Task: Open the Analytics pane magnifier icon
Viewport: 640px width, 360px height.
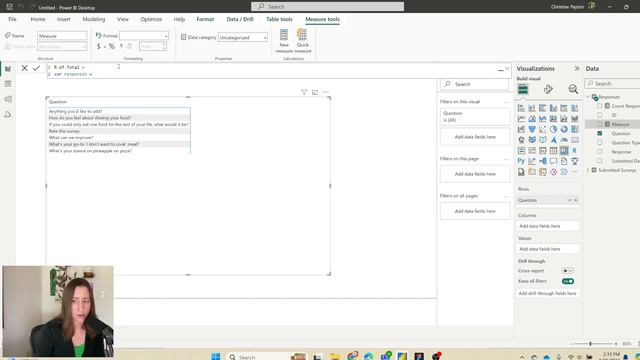Action: pyautogui.click(x=573, y=89)
